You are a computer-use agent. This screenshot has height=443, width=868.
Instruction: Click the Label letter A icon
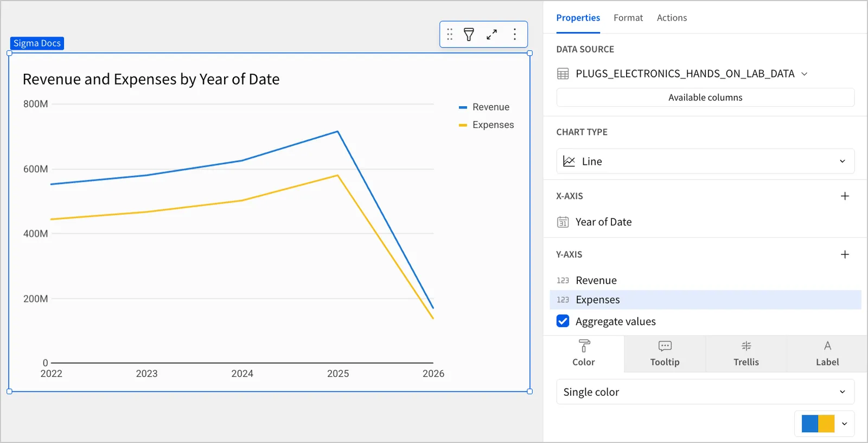827,346
